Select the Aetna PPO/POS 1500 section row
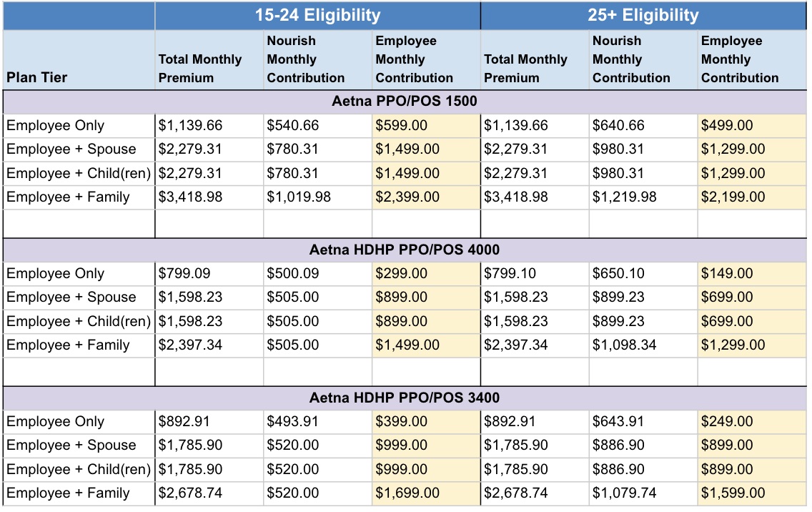Screen dimensions: 812x512 (x=405, y=102)
